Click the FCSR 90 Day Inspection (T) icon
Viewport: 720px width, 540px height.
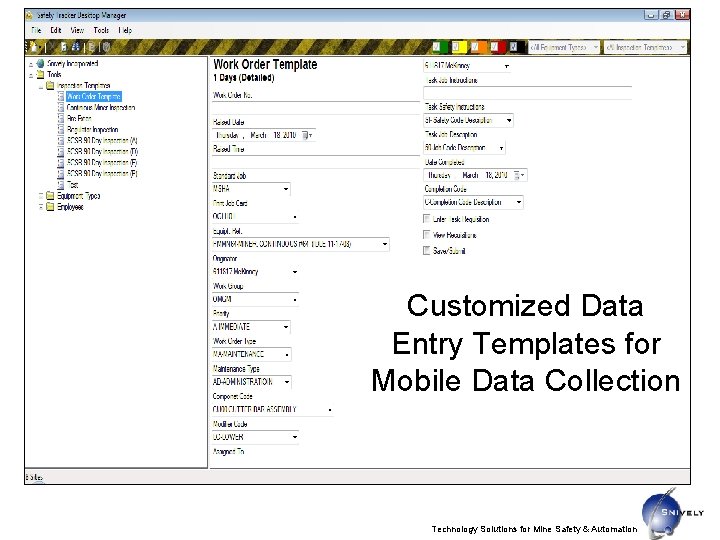[61, 152]
